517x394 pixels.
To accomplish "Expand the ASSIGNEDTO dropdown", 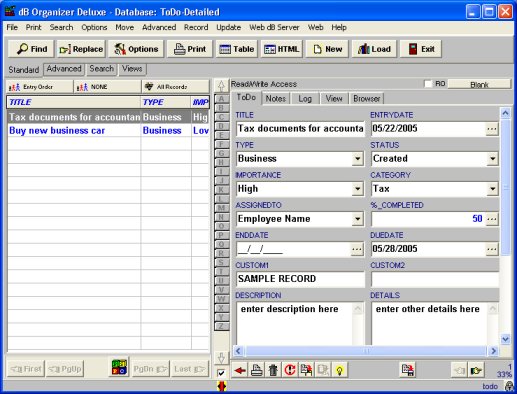I will [357, 219].
